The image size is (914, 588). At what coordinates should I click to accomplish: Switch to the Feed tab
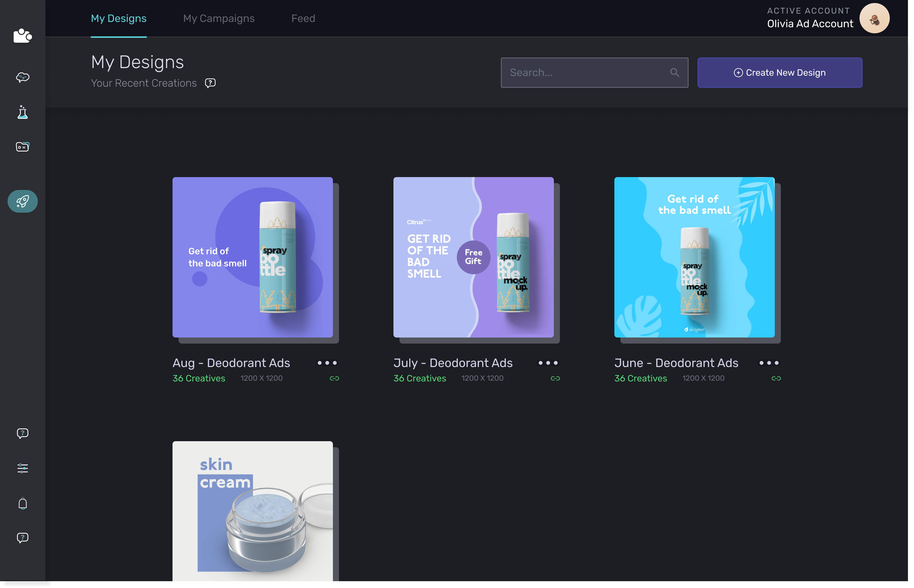[303, 18]
